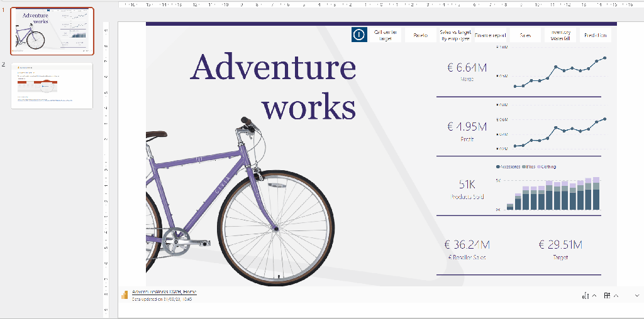This screenshot has height=319, width=644.
Task: Open the Call center target page
Action: click(386, 35)
